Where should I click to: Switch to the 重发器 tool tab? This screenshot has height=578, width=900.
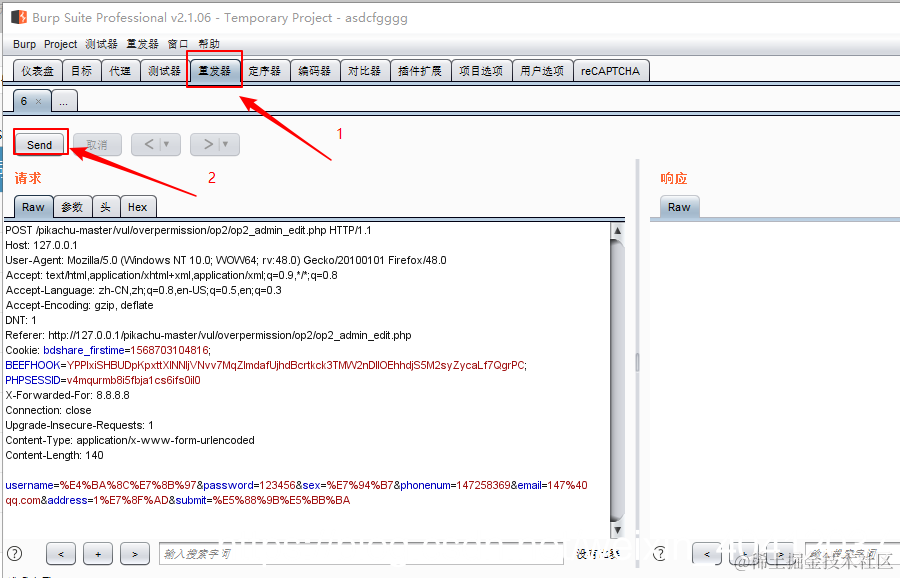(215, 71)
